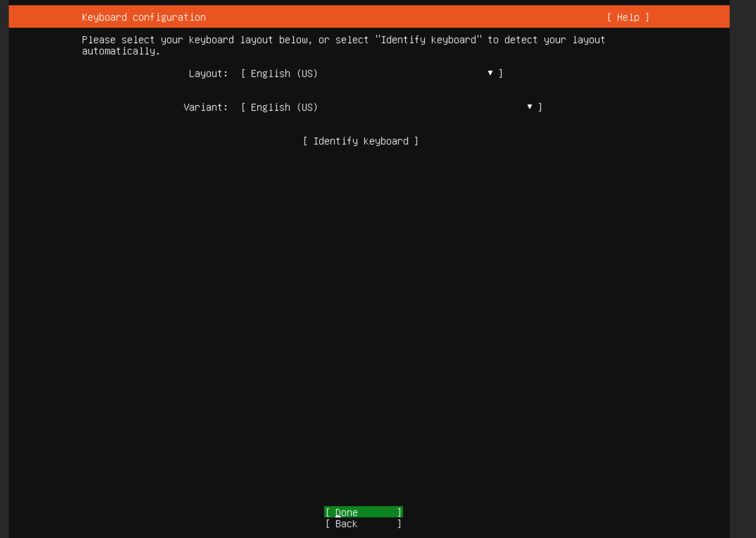Click the Keyboard configuration title
The height and width of the screenshot is (538, 756).
[x=143, y=17]
